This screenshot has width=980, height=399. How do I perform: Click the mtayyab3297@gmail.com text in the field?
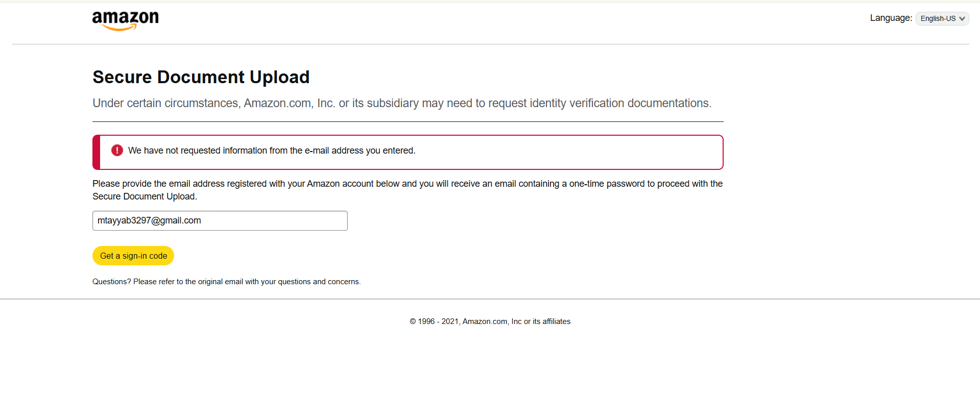coord(149,220)
